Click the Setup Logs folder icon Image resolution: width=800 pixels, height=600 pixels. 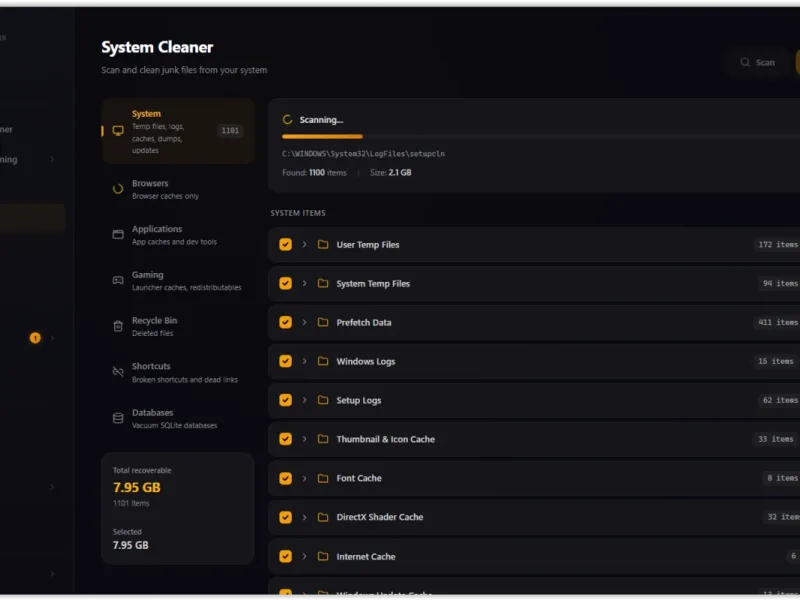coord(323,400)
